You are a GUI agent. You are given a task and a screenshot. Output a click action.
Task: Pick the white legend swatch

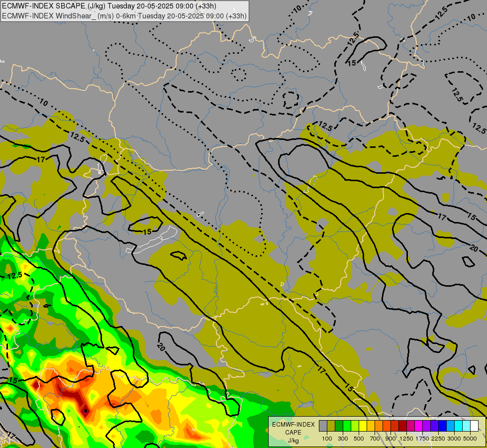pyautogui.click(x=475, y=426)
